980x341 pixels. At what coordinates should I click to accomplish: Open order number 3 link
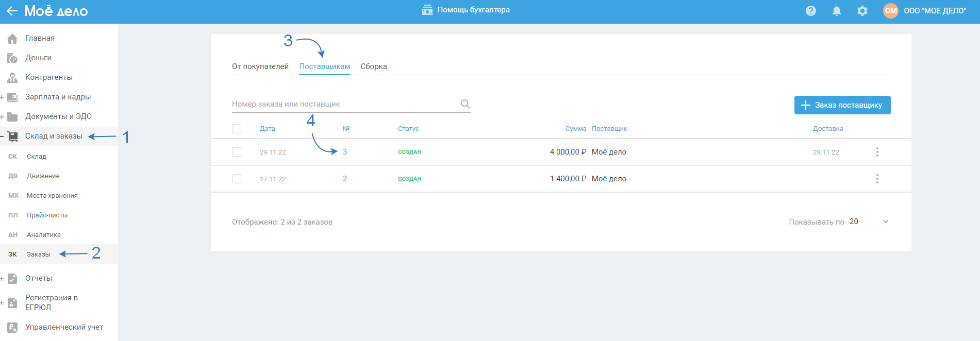click(345, 152)
